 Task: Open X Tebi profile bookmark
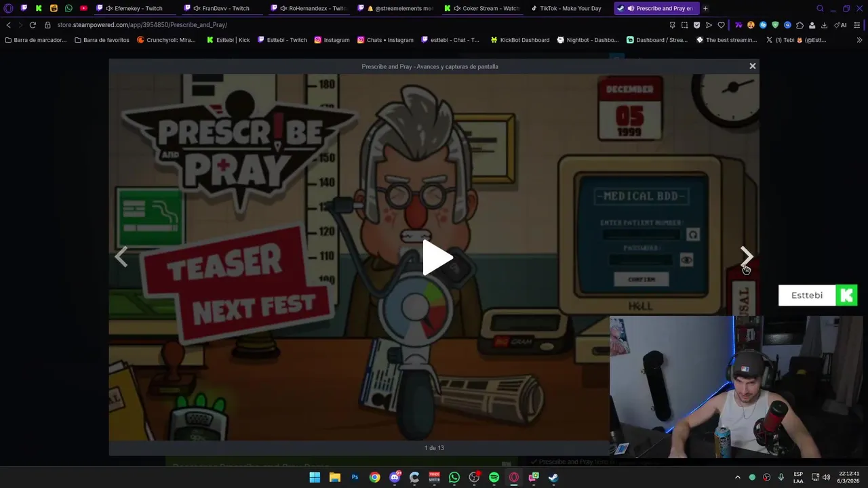(x=796, y=40)
